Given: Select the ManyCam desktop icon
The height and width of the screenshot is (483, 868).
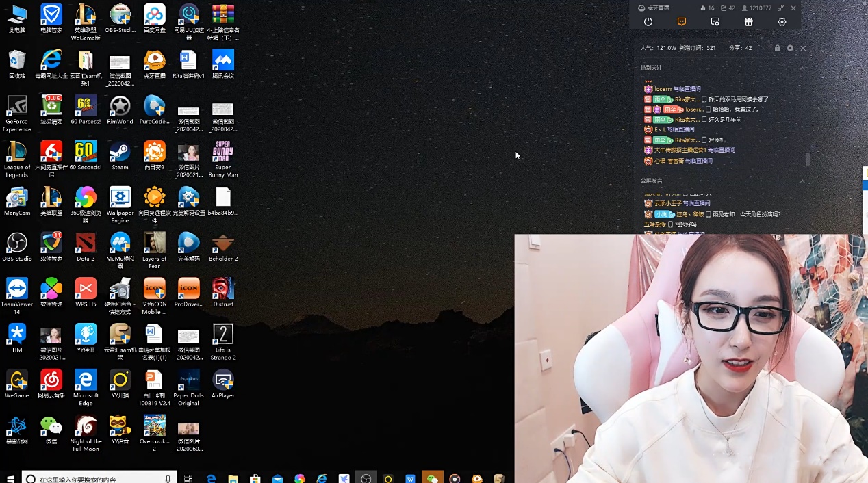Looking at the screenshot, I should [x=17, y=201].
